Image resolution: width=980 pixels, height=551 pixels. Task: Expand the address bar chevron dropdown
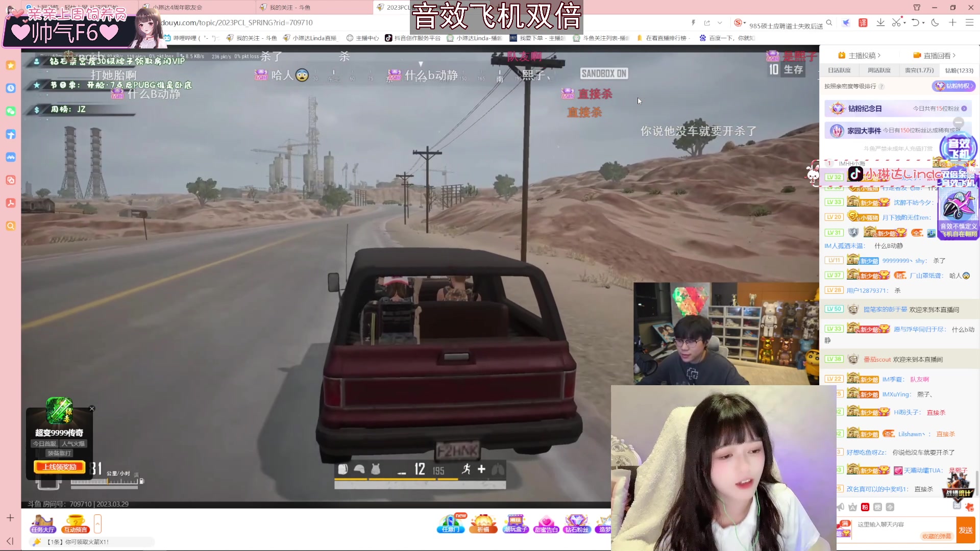(720, 23)
